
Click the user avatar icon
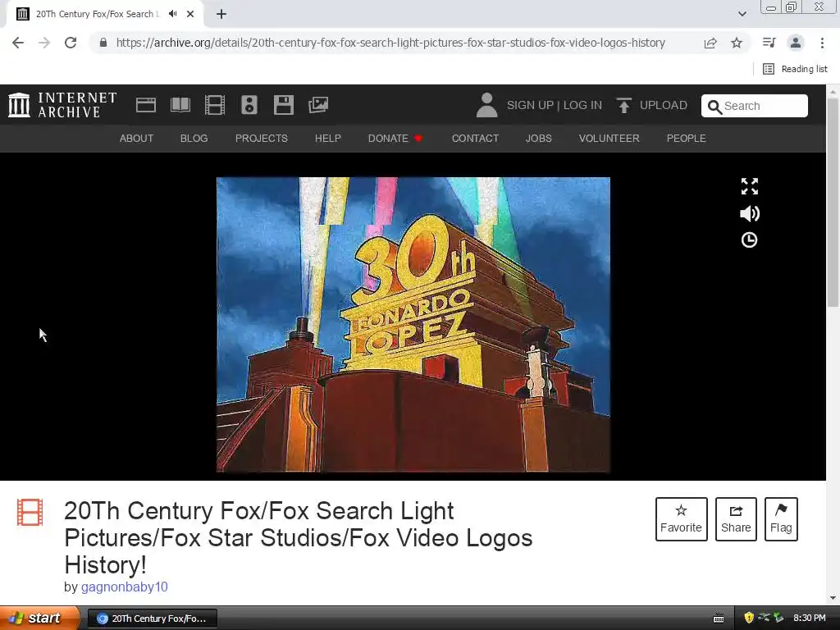coord(486,105)
